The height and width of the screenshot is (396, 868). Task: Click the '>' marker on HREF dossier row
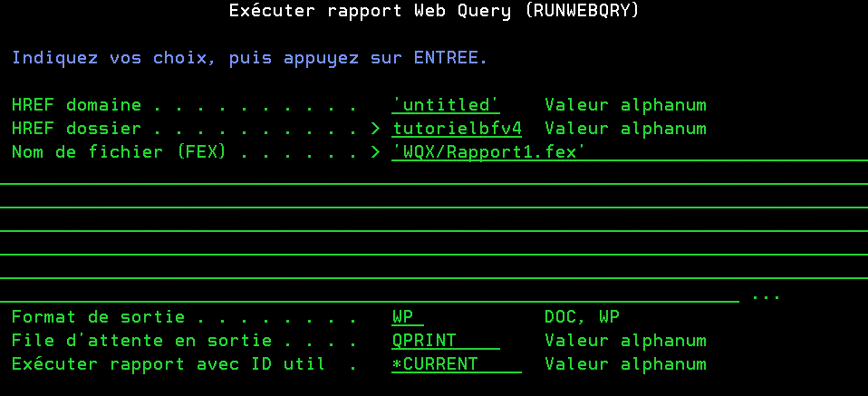click(x=376, y=129)
